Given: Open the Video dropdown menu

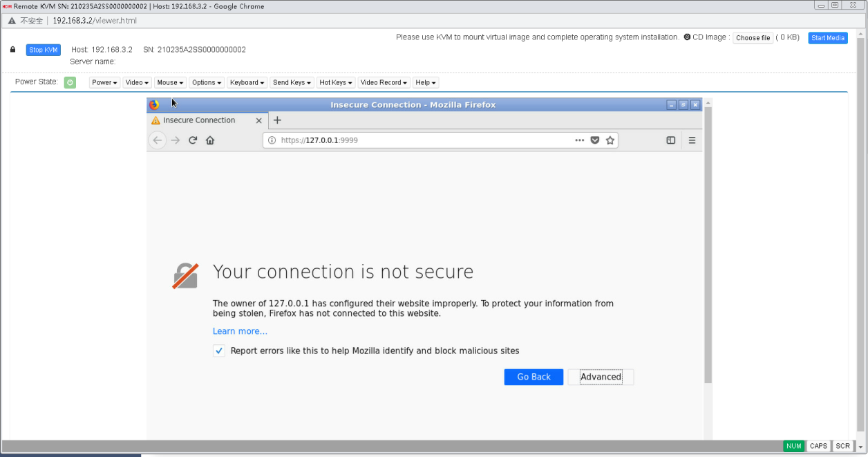Looking at the screenshot, I should [x=137, y=82].
